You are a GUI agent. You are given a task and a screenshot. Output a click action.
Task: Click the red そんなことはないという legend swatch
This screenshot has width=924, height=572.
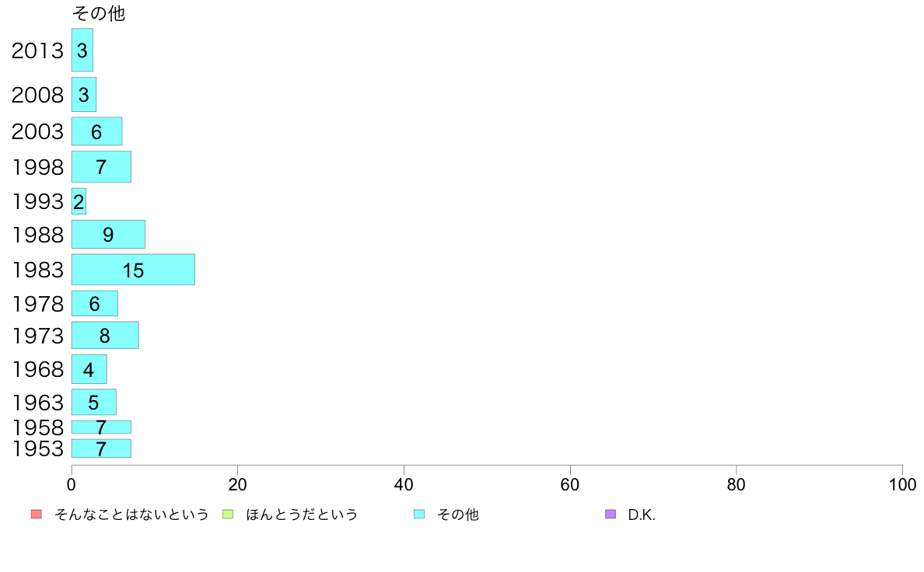click(37, 514)
